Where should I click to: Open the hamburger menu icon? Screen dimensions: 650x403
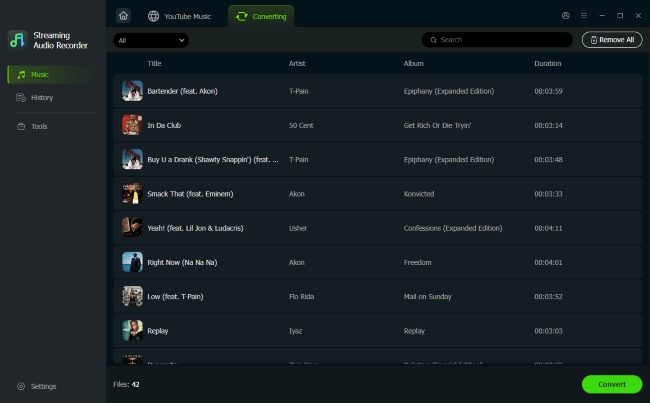pos(584,15)
